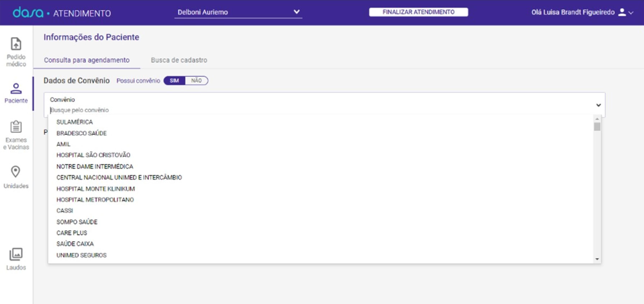
Task: Click the convênio list scroll down arrow
Action: [597, 259]
